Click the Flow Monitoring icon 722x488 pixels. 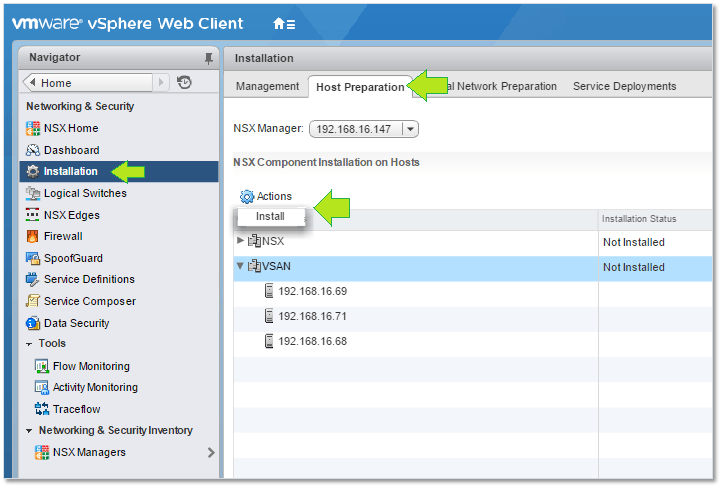coord(42,366)
